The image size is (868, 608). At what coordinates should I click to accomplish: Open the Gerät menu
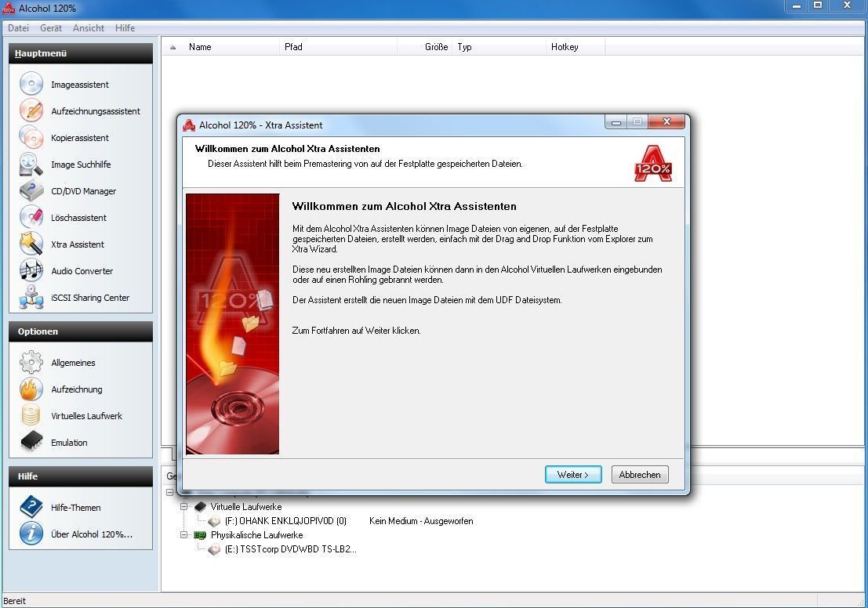pyautogui.click(x=51, y=27)
